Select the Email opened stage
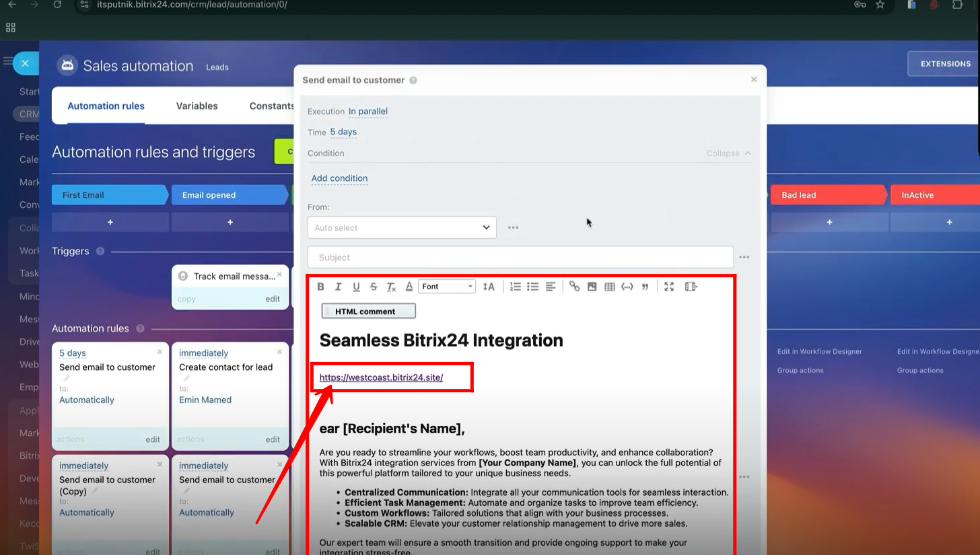Viewport: 980px width, 555px height. pos(230,195)
